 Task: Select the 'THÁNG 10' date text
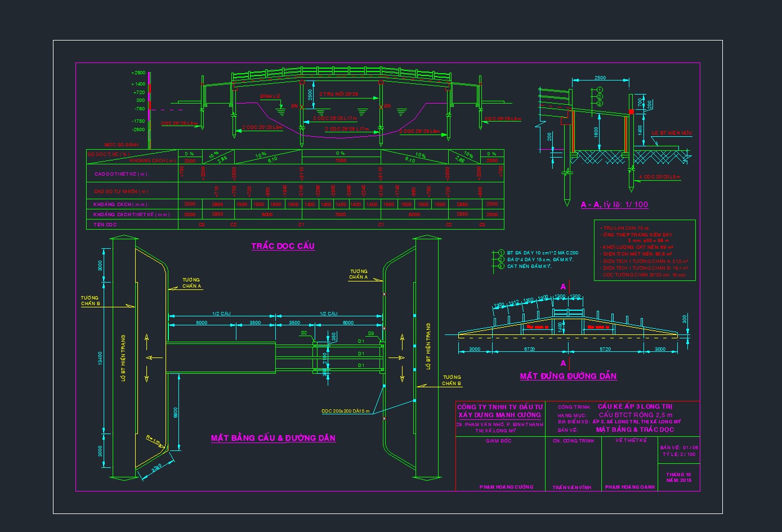click(678, 475)
